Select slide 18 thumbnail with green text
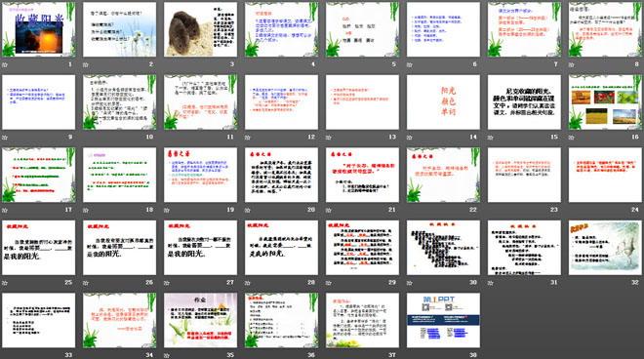This screenshot has height=359, width=644. coord(119,175)
